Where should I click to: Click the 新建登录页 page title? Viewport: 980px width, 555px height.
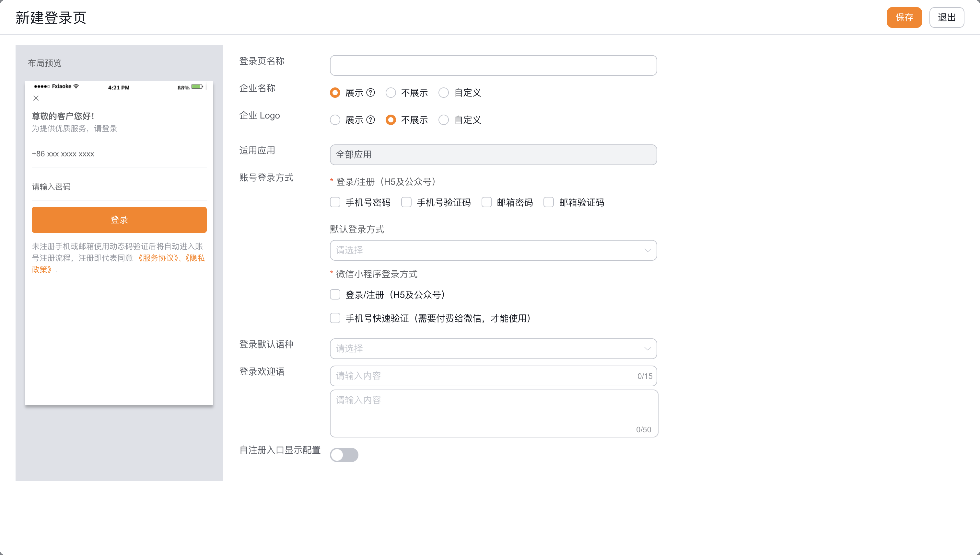pos(51,17)
